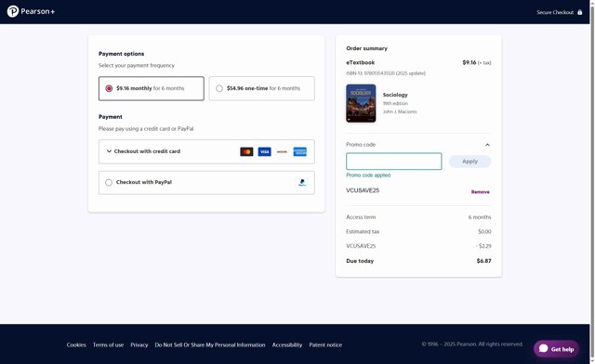Viewport: 595px width, 364px height.
Task: Click the eTextbook price $9.16
Action: click(469, 62)
